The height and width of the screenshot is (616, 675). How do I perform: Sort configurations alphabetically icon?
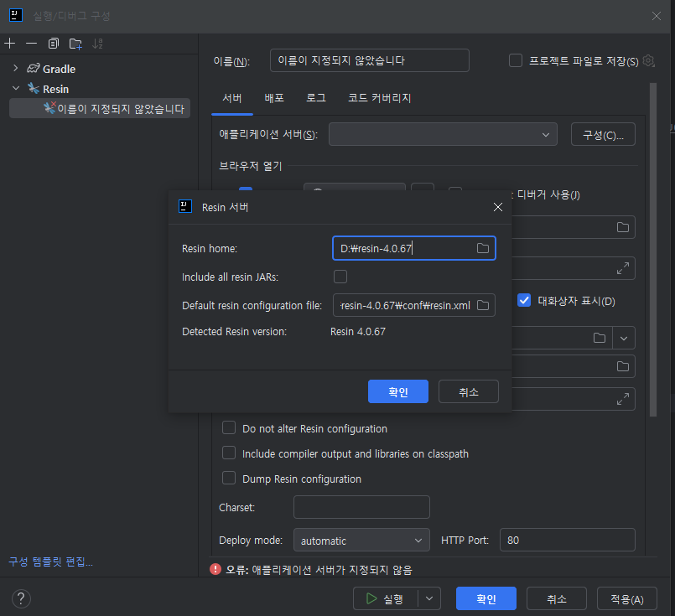pos(98,44)
